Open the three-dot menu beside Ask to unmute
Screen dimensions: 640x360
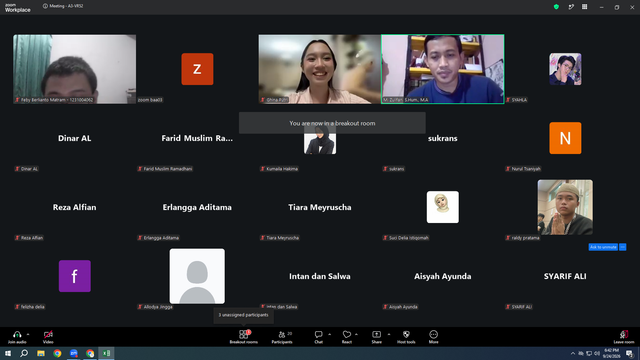click(x=622, y=247)
